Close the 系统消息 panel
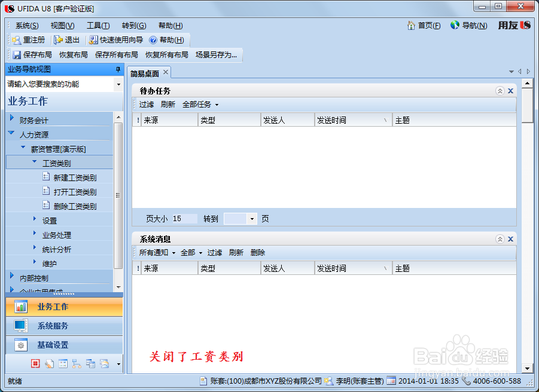The height and width of the screenshot is (392, 539). coord(511,239)
